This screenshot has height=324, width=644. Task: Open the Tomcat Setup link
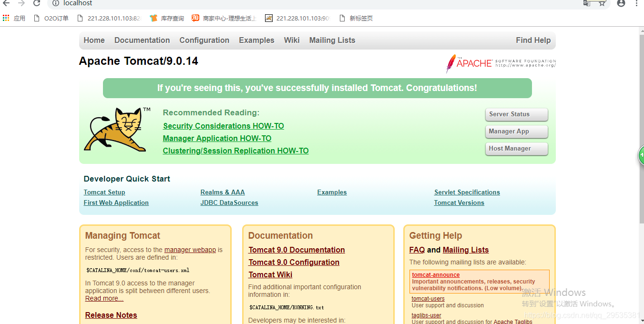click(x=104, y=192)
